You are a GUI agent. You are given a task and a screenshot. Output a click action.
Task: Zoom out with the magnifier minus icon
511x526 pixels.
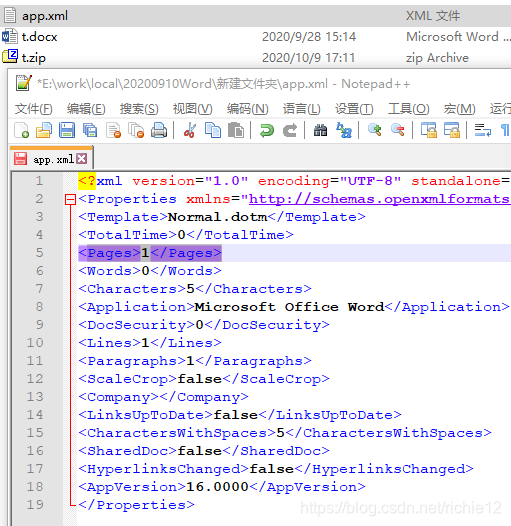tap(398, 130)
